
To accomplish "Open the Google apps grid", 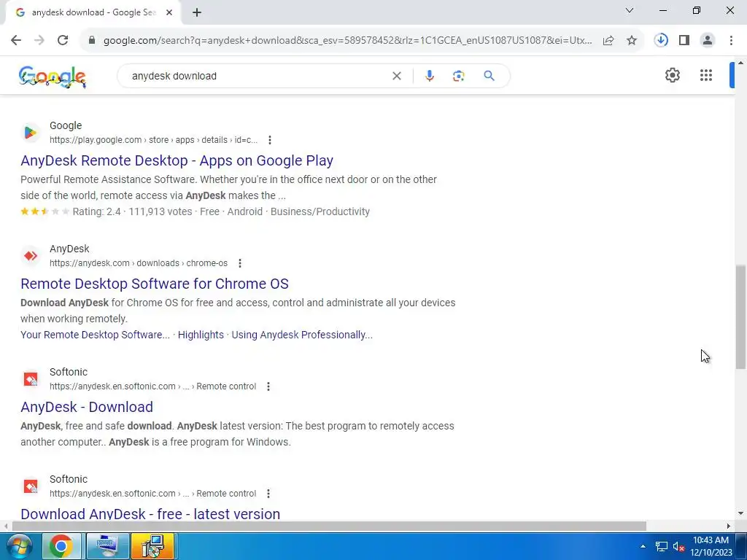I will (x=706, y=75).
